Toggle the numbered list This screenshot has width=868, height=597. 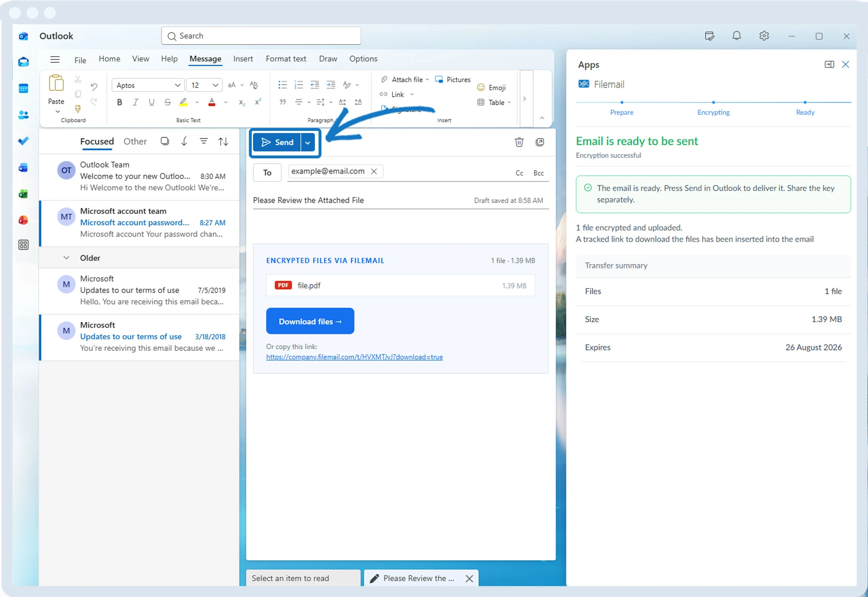[x=298, y=85]
